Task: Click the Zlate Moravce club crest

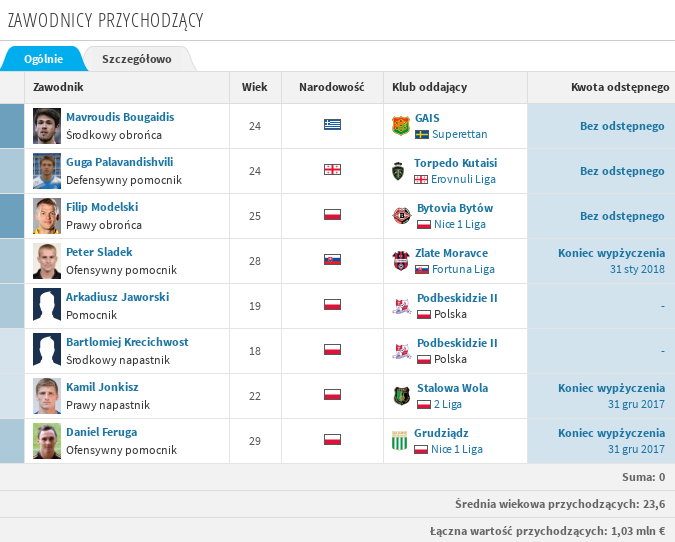Action: pos(401,261)
